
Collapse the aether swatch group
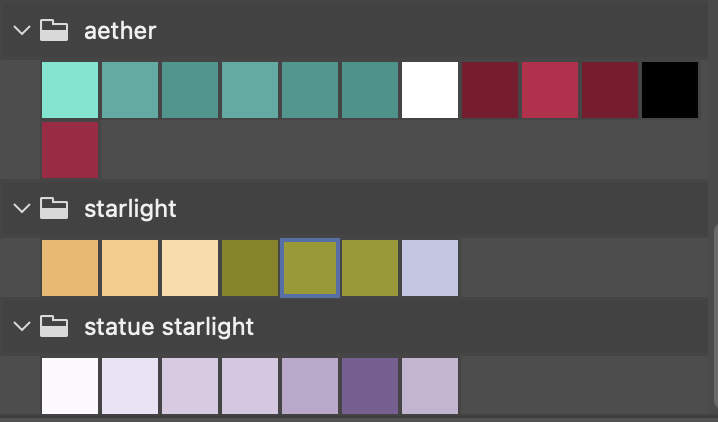point(22,31)
